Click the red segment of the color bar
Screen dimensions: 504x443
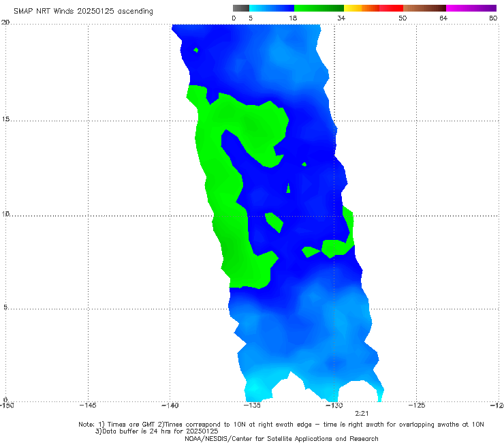coord(391,8)
